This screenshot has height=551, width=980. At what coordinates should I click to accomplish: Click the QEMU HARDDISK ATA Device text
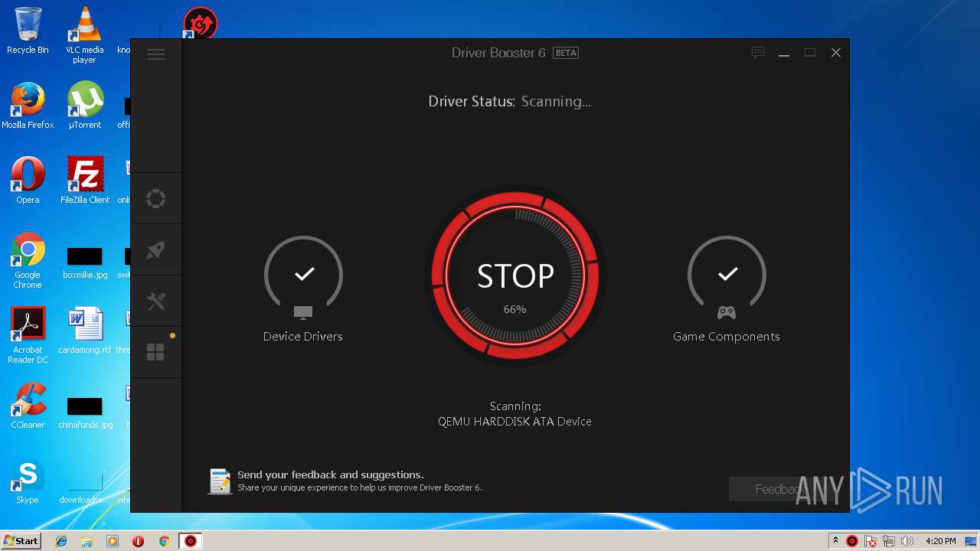(515, 422)
